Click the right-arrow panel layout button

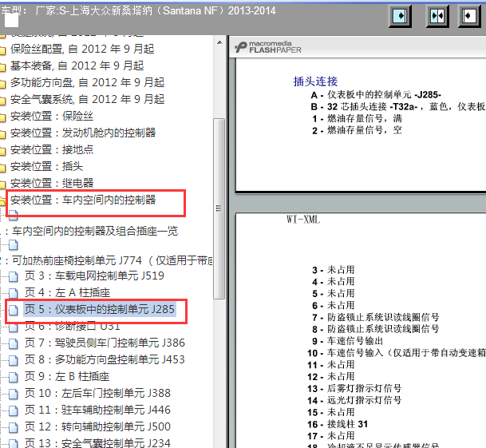400,15
